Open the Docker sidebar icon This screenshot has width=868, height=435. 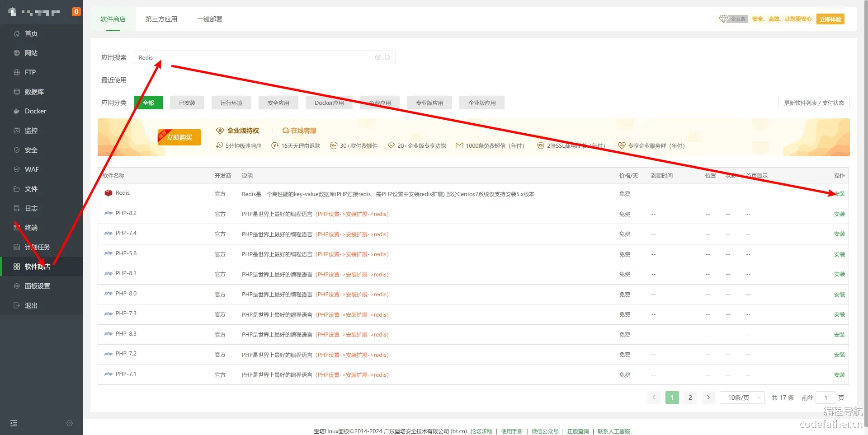point(17,111)
